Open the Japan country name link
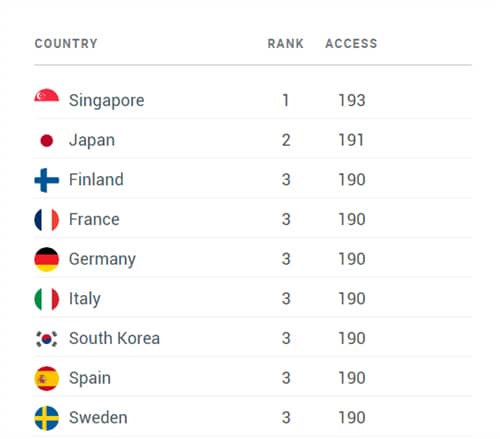The height and width of the screenshot is (439, 500). click(92, 140)
